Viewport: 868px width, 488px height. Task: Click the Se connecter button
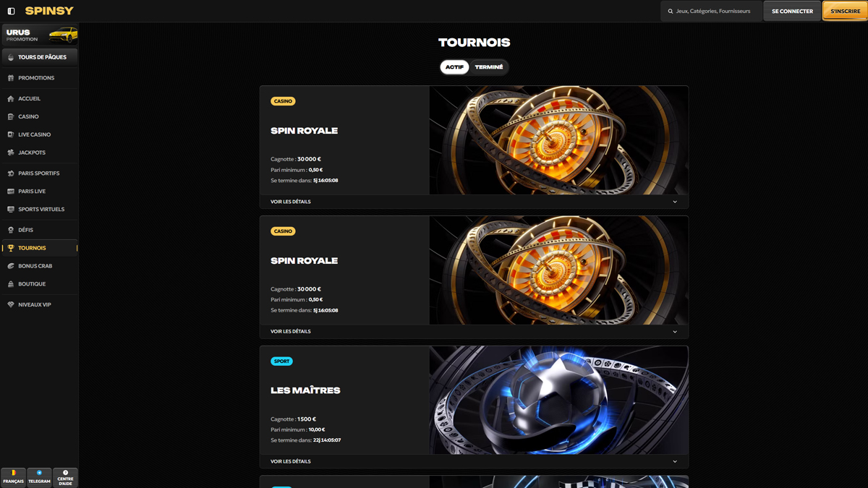pyautogui.click(x=792, y=11)
